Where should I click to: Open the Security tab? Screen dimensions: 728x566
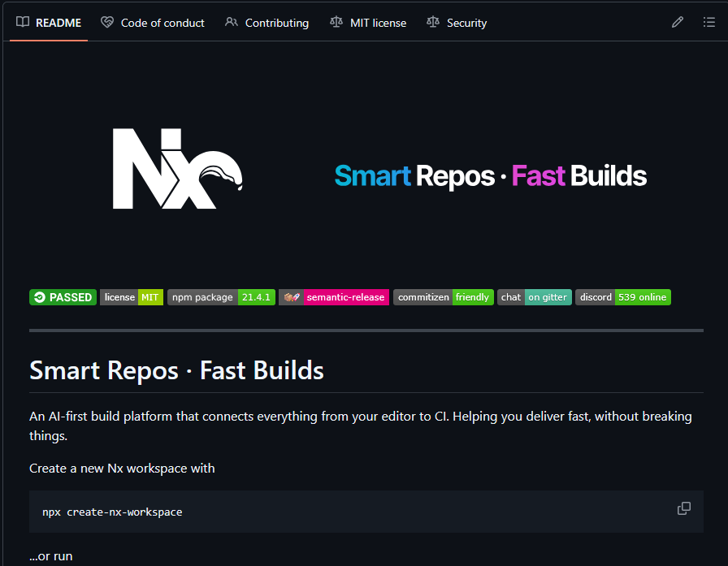(457, 23)
